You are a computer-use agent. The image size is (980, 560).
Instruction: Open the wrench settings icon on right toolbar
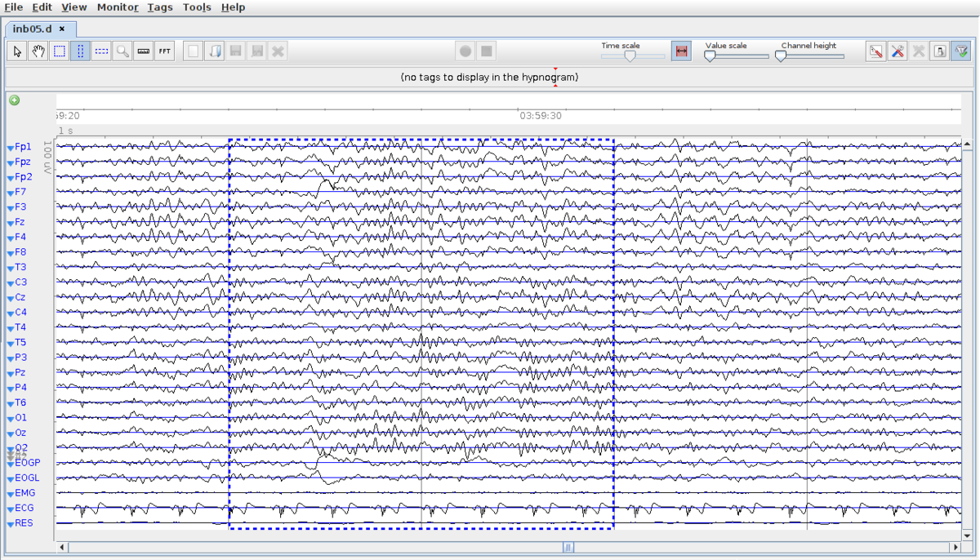[897, 51]
